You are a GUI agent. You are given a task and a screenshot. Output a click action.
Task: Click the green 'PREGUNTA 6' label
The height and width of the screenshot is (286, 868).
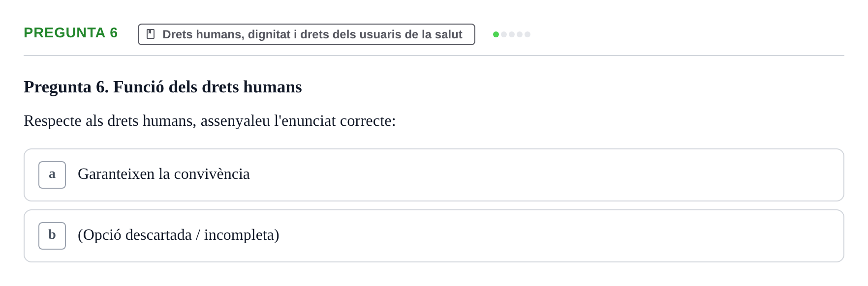(71, 32)
